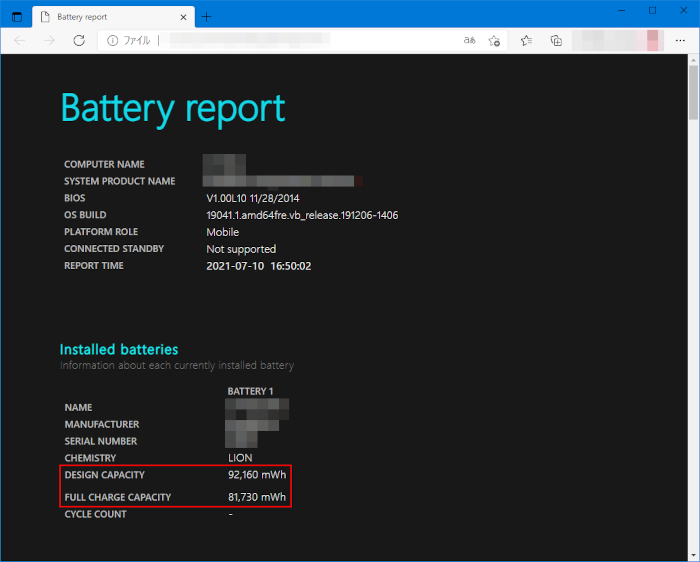Click the Installed batteries heading
700x562 pixels.
[x=119, y=350]
